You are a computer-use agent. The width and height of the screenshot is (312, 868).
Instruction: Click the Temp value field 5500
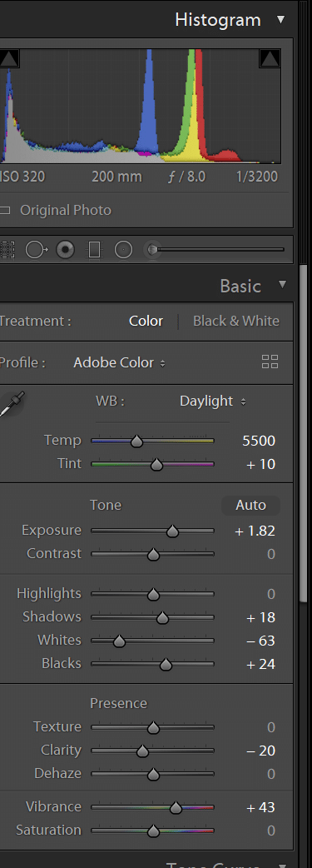click(259, 441)
